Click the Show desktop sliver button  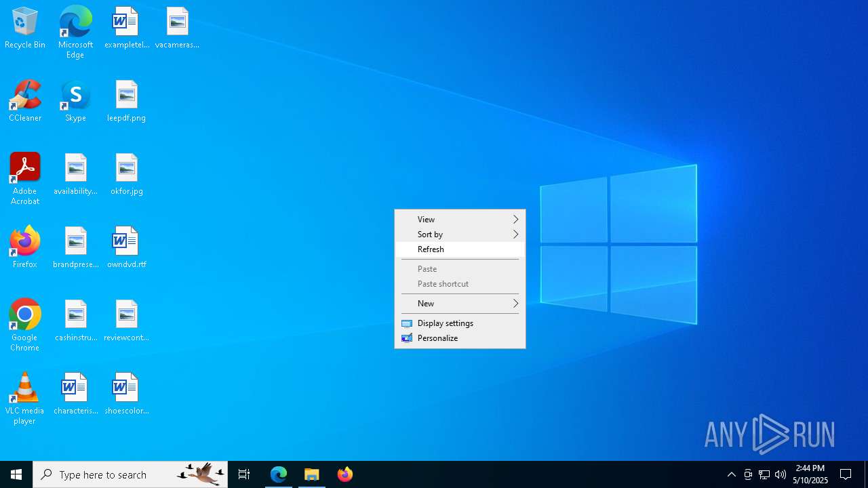866,474
